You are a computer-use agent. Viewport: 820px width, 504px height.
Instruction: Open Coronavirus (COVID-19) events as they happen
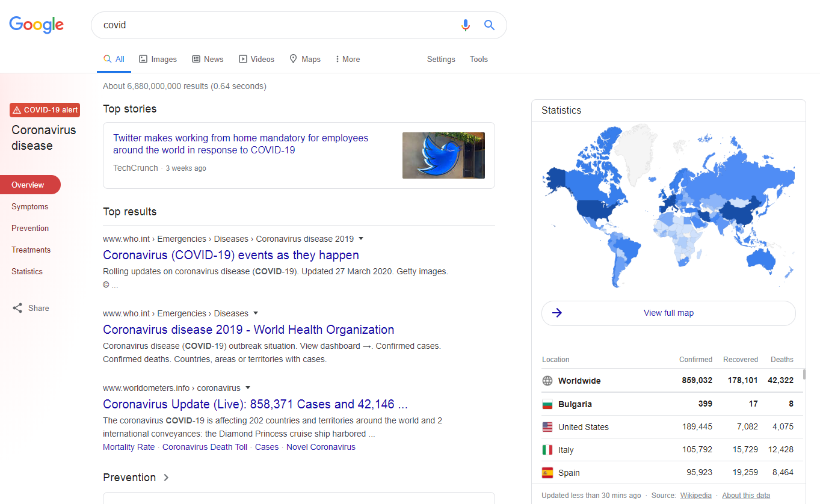pos(231,255)
